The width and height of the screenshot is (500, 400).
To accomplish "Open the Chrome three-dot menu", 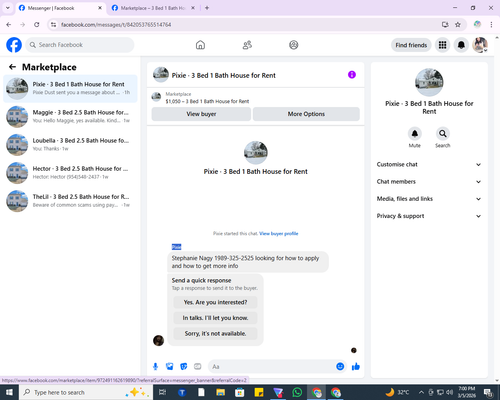I will coord(491,25).
